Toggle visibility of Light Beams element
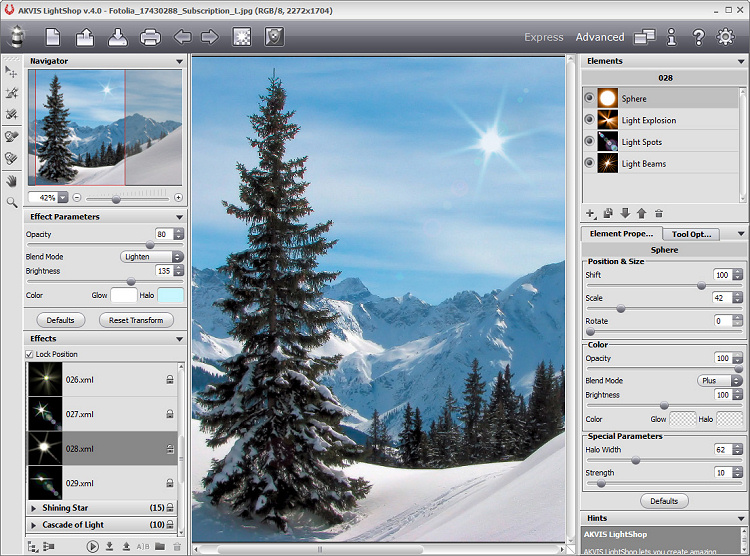Viewport: 750px width, 556px height. [590, 163]
